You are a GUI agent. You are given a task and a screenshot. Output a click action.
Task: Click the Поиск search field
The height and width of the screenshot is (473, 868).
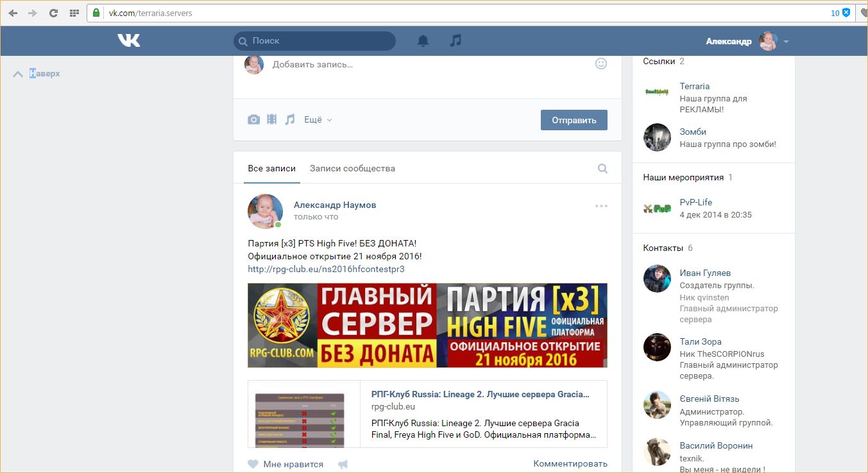pos(314,41)
